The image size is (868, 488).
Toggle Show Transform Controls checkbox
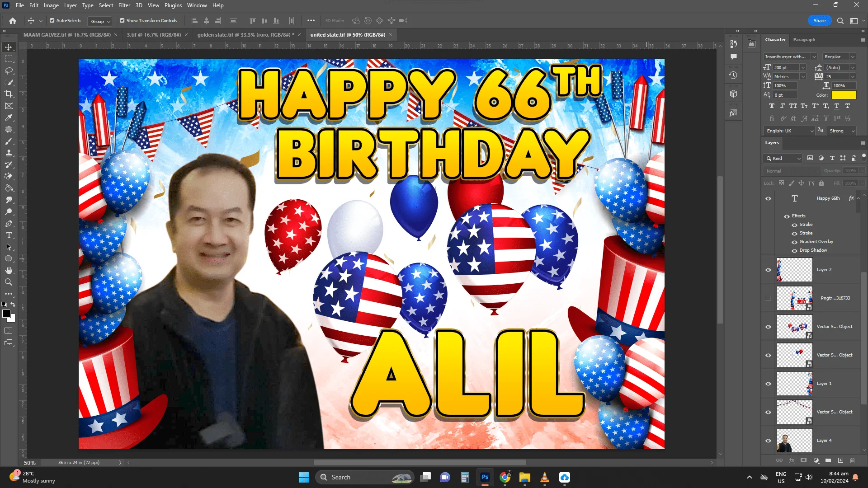[122, 21]
